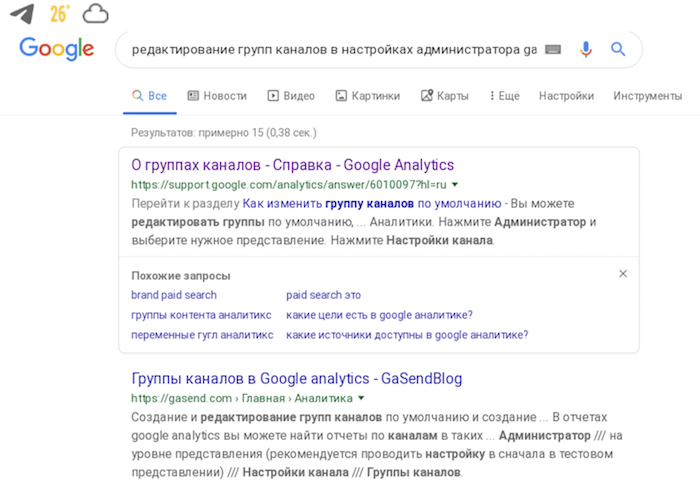
Task: Open Группы каналов в Google analytics - GaSendBlog link
Action: point(296,379)
